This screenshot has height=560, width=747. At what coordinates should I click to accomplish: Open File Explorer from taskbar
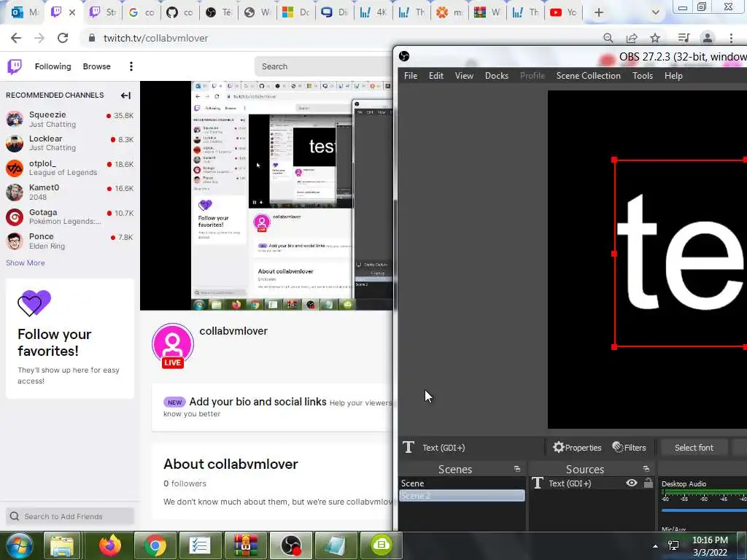pyautogui.click(x=62, y=545)
